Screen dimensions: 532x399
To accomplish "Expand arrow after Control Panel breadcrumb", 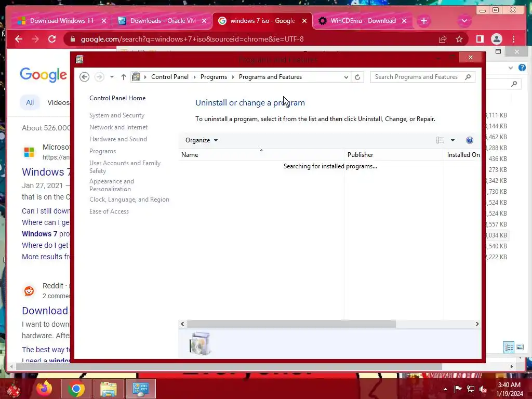I will click(195, 77).
